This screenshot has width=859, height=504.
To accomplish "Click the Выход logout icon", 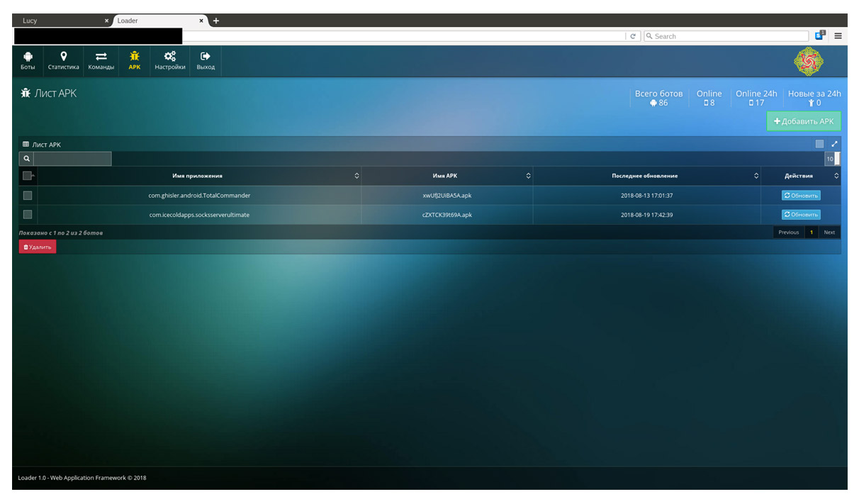I will 206,57.
